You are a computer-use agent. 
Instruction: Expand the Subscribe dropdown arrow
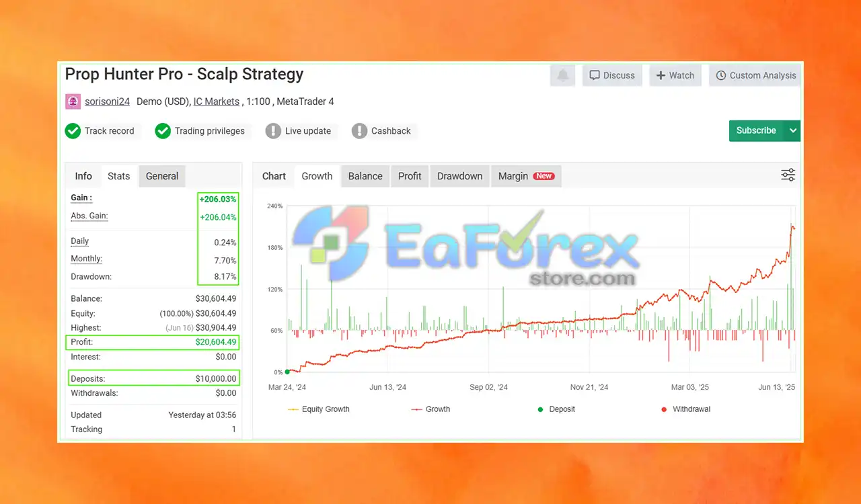(792, 130)
